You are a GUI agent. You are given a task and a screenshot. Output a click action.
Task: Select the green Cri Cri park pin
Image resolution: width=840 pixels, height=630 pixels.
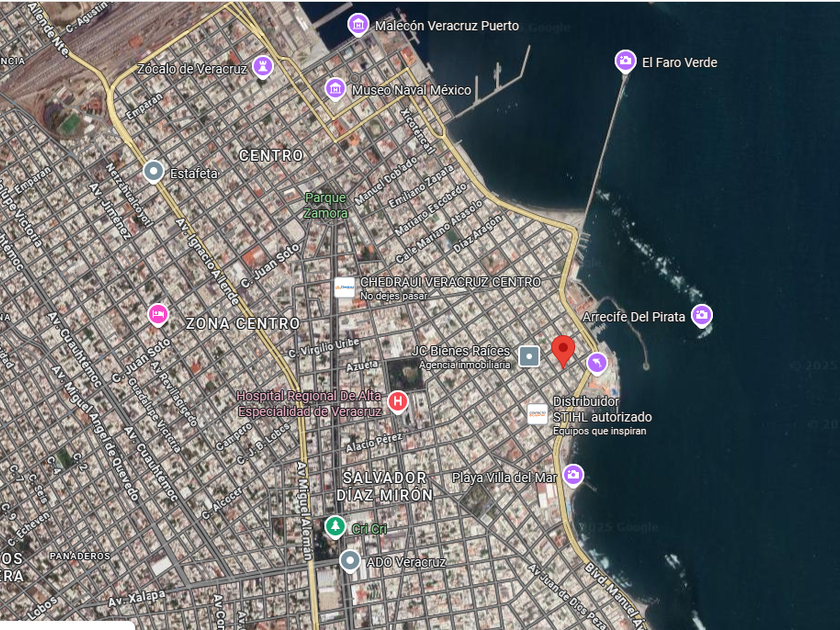(x=335, y=527)
